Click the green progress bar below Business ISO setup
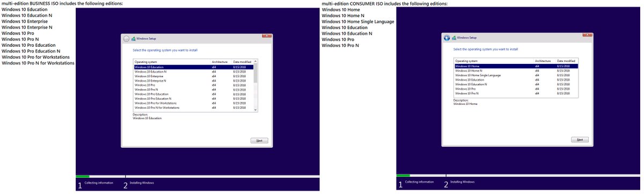 point(83,176)
